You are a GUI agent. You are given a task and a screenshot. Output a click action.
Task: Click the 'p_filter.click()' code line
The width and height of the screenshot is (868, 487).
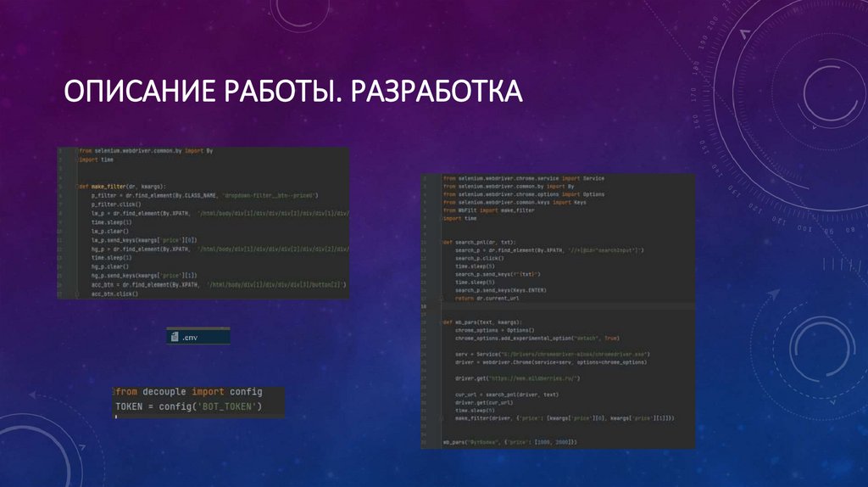[116, 204]
